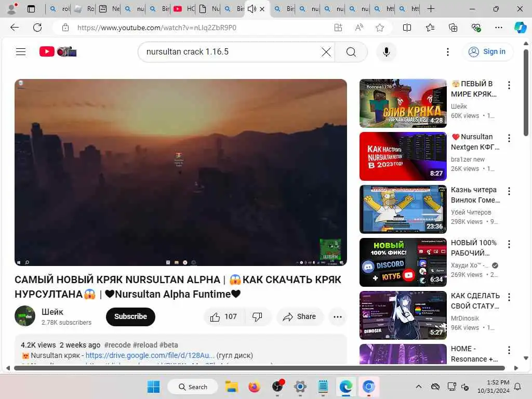Image resolution: width=532 pixels, height=399 pixels.
Task: Open СЛИВ КРЯКА video thumbnail
Action: 403,103
